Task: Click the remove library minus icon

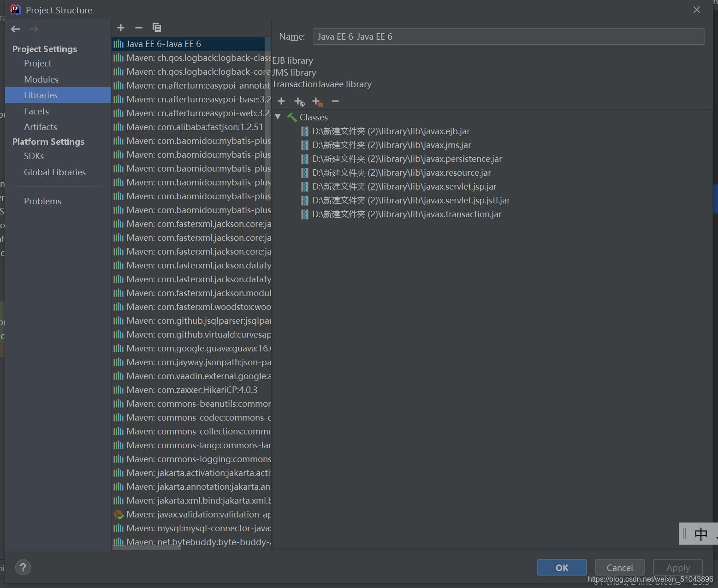Action: (138, 28)
